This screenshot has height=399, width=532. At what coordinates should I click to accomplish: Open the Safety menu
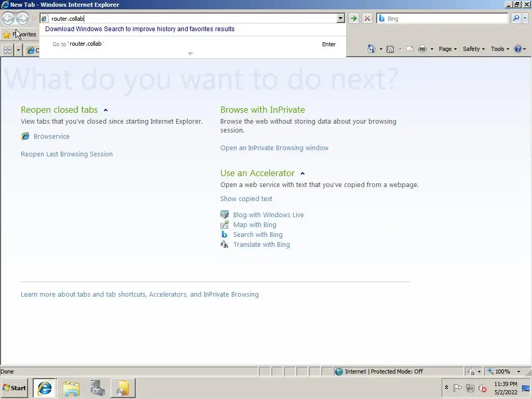pos(474,49)
